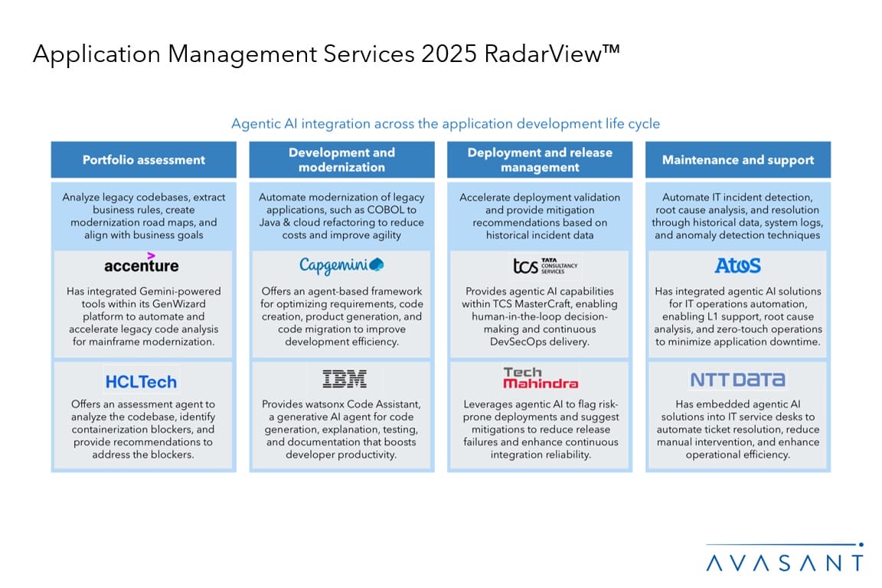Click the watsonx Code Assistant description
The height and width of the screenshot is (588, 882).
pos(341,430)
